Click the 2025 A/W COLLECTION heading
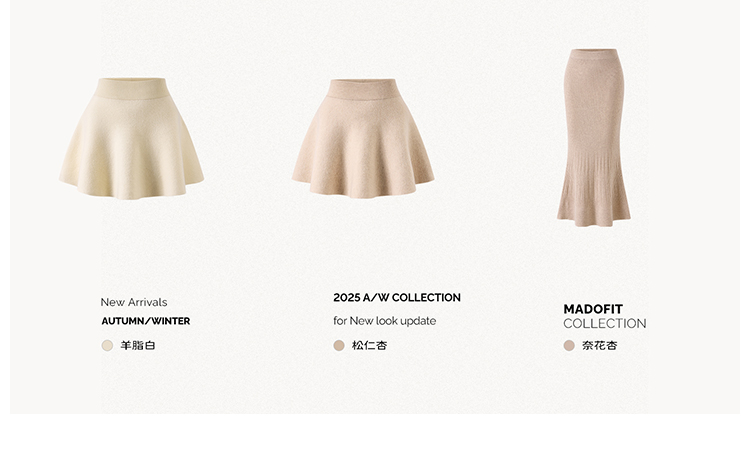 (x=397, y=298)
